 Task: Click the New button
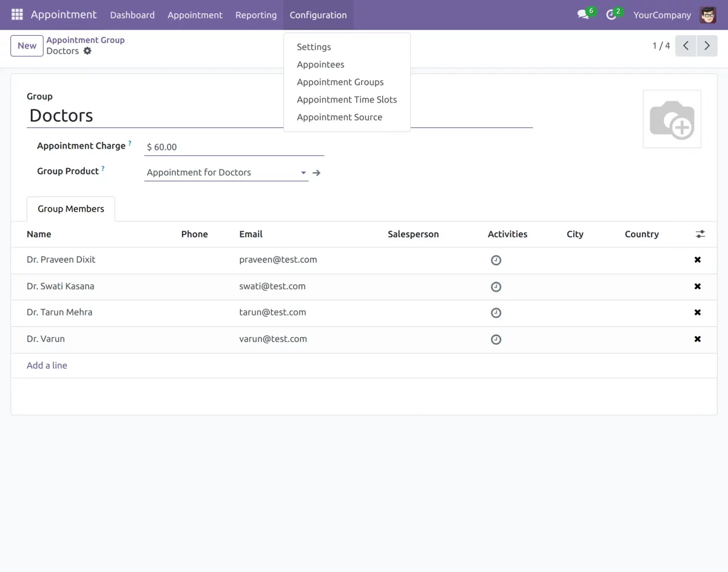pyautogui.click(x=27, y=45)
